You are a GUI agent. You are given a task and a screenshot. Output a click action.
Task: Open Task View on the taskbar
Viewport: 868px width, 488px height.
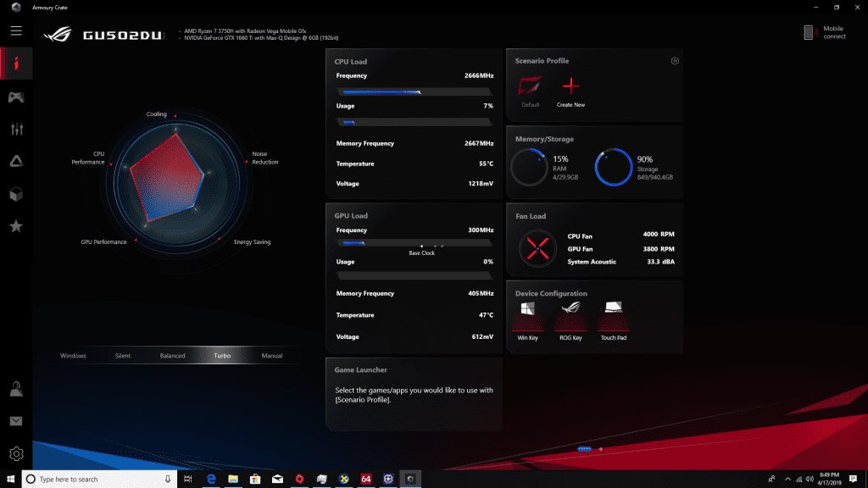click(x=187, y=480)
